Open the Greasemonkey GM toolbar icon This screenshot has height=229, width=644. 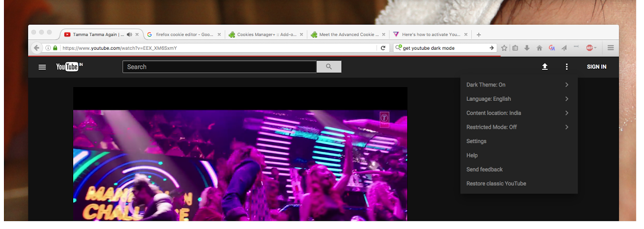551,48
